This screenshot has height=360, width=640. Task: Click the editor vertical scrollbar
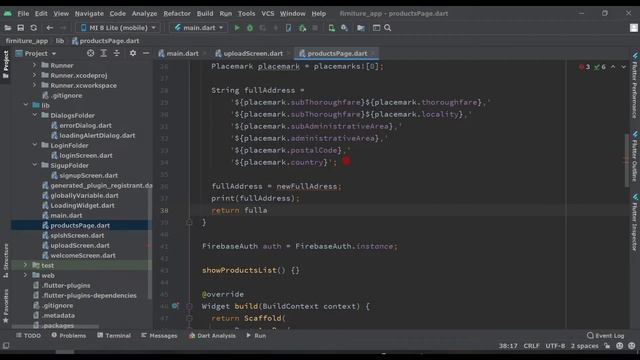point(627,160)
